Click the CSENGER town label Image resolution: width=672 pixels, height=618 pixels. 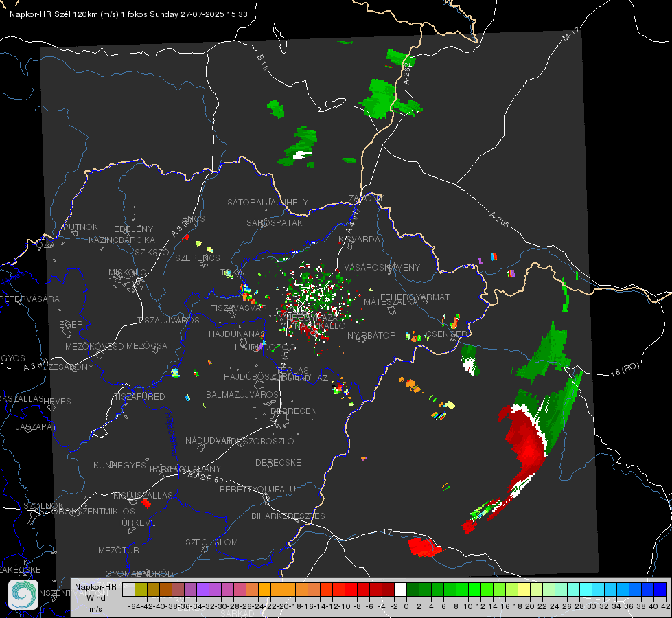point(447,334)
